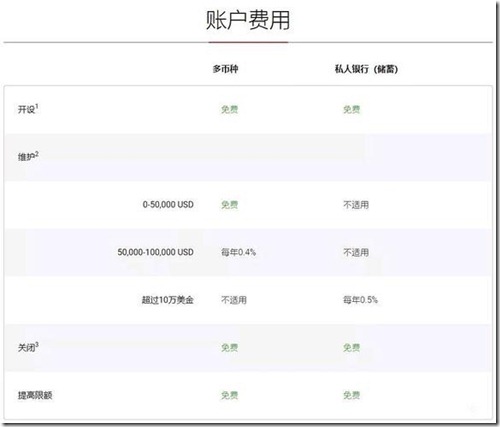Click the 维护 row label
The height and width of the screenshot is (427, 500).
26,157
